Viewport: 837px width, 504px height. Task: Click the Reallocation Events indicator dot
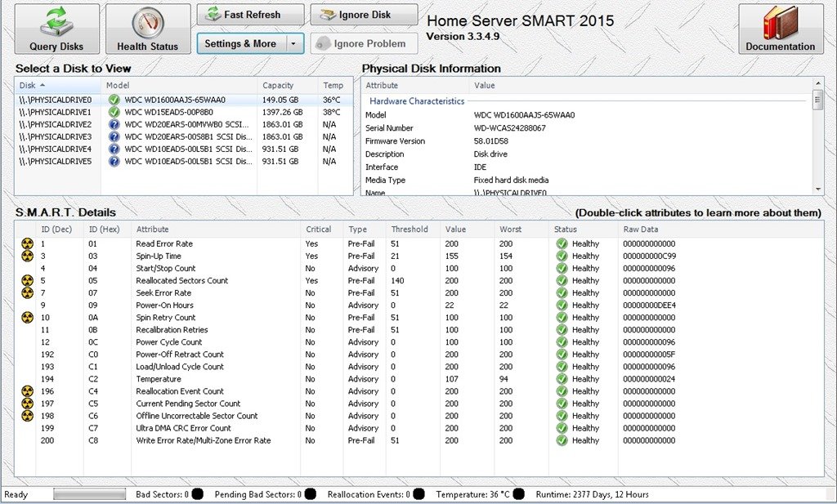(419, 494)
